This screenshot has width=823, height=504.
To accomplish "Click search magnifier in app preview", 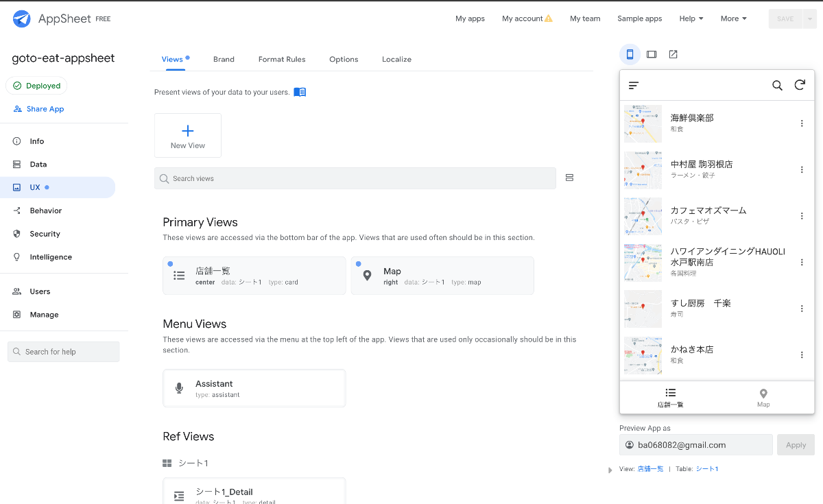I will (777, 85).
